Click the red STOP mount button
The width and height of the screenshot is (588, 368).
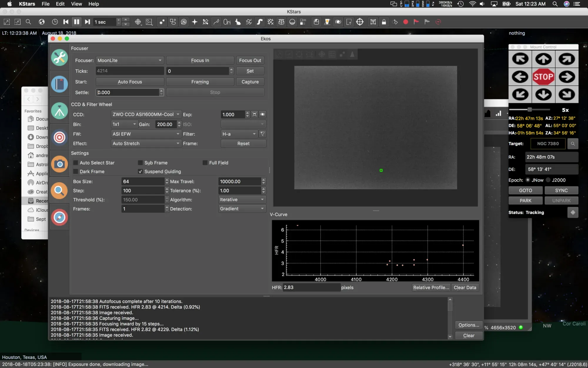543,77
